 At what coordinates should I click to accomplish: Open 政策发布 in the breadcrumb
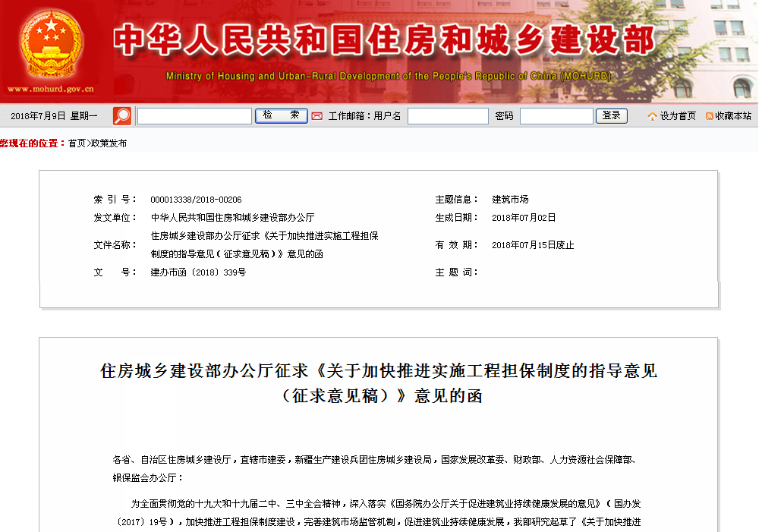pos(109,143)
